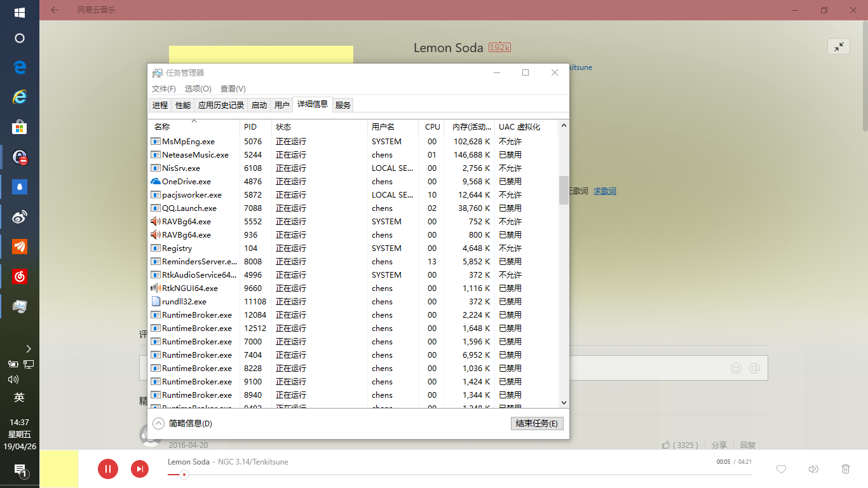868x488 pixels.
Task: Check the battery status tray icon
Action: tap(13, 364)
